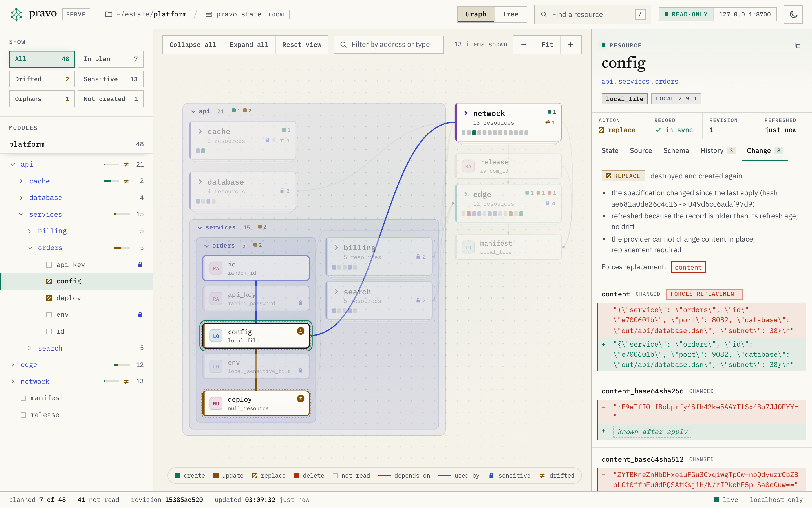
Task: Zoom out with the minus button
Action: (x=524, y=45)
